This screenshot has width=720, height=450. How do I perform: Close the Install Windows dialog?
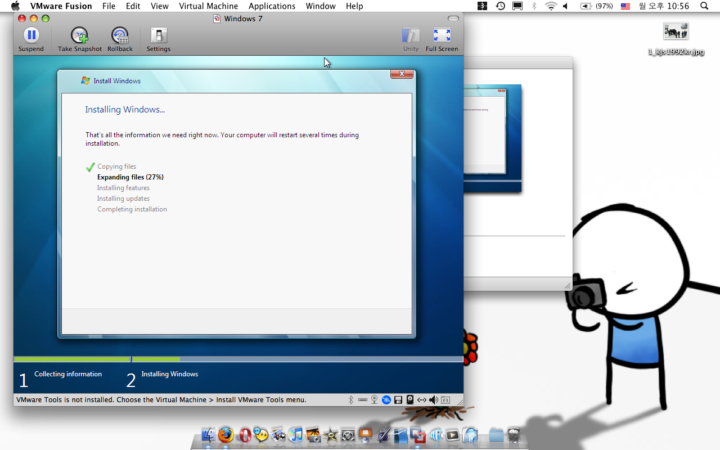point(402,74)
